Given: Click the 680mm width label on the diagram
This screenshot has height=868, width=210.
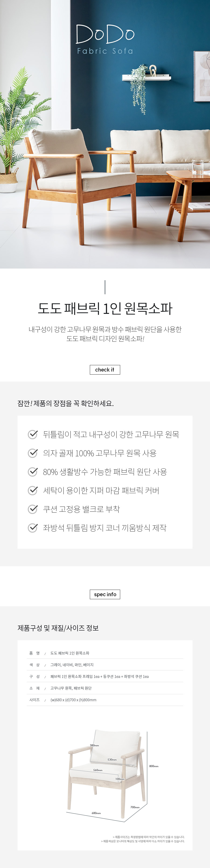Looking at the screenshot, I should (x=96, y=813).
